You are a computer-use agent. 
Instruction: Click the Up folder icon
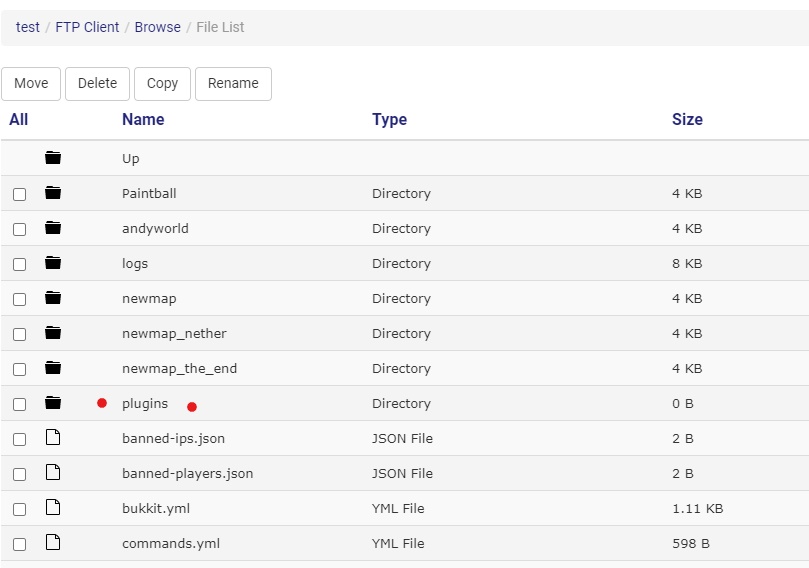tap(53, 157)
